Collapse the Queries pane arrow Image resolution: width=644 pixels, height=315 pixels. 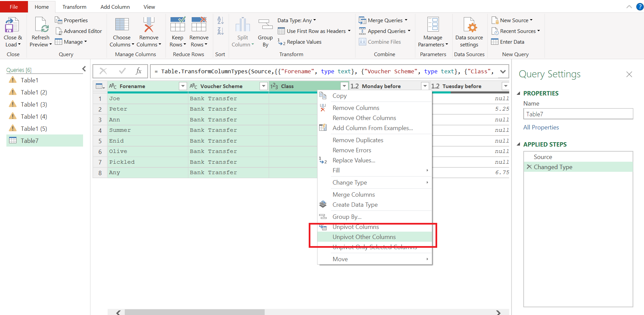(84, 69)
